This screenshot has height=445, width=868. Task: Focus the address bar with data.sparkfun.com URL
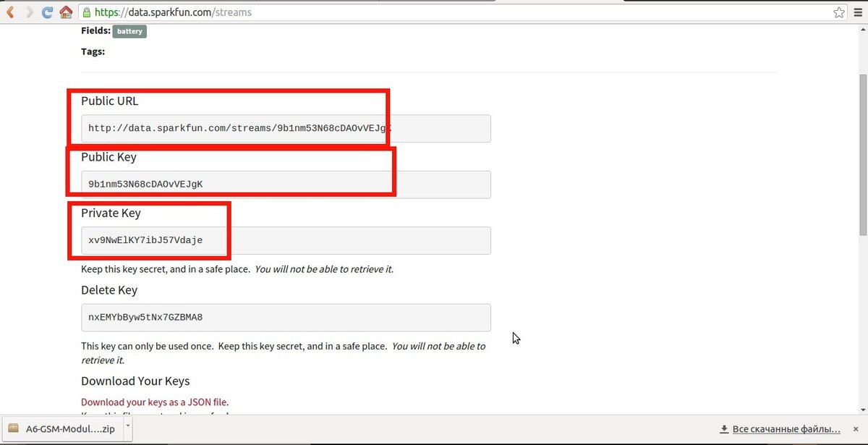[x=463, y=12]
